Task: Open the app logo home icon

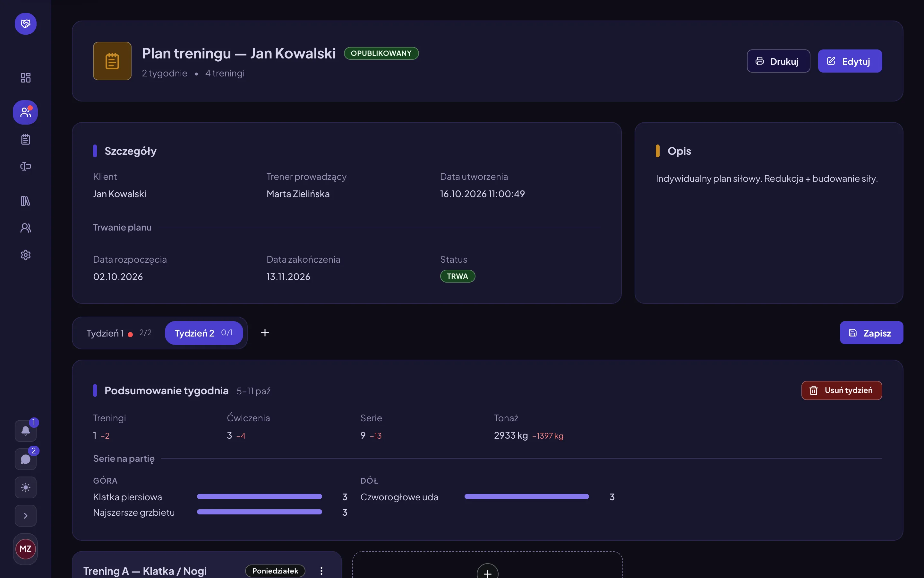Action: 26,24
